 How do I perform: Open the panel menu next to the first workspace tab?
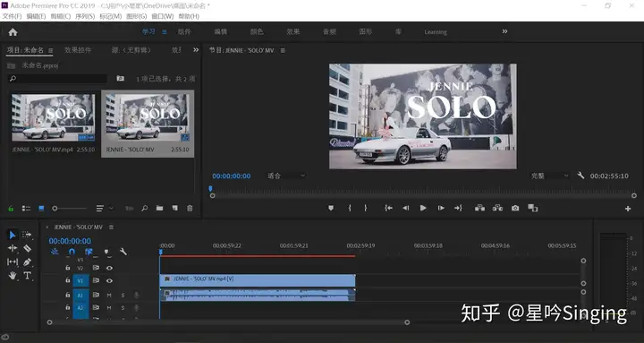(x=165, y=32)
